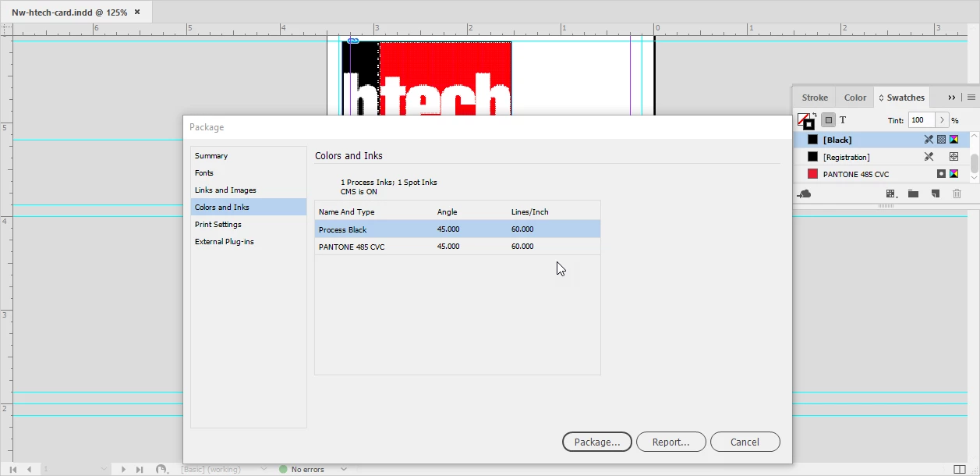Open the page number dropdown in status bar
The width and height of the screenshot is (980, 476).
tap(104, 469)
